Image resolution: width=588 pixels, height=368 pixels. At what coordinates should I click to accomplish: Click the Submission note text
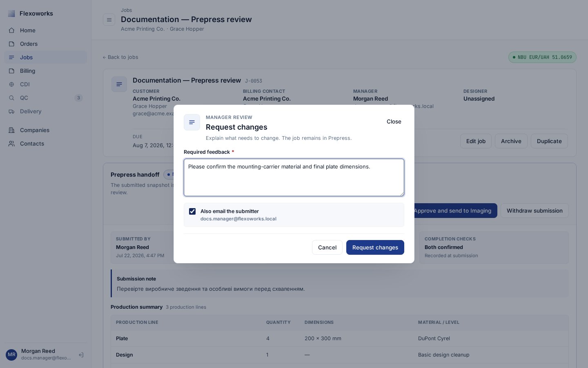pos(211,289)
